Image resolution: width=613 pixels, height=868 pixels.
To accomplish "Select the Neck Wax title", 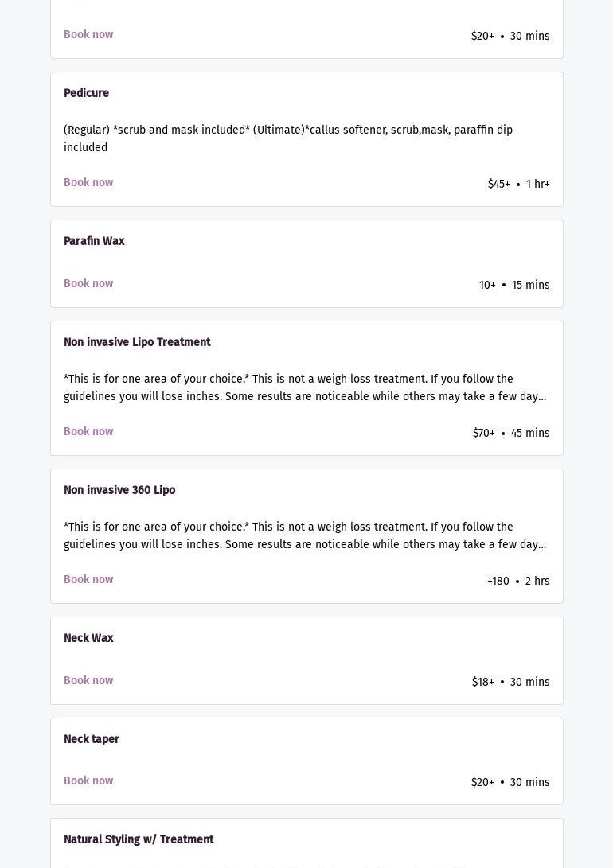I will pos(88,638).
